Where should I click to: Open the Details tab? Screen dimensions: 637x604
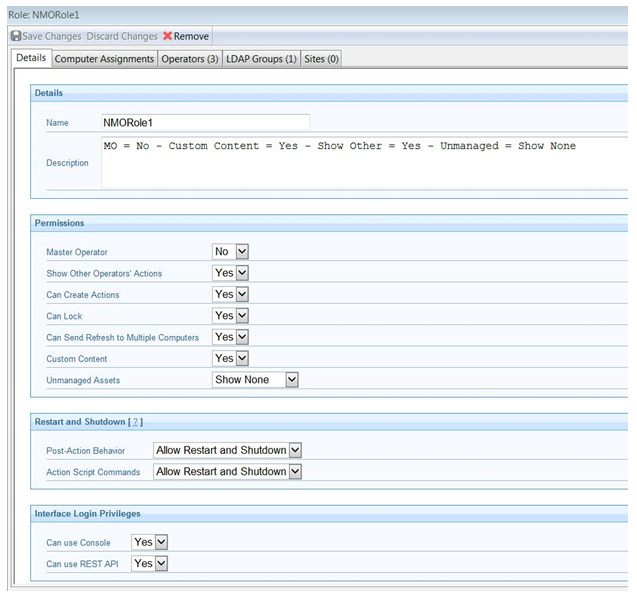pos(31,58)
